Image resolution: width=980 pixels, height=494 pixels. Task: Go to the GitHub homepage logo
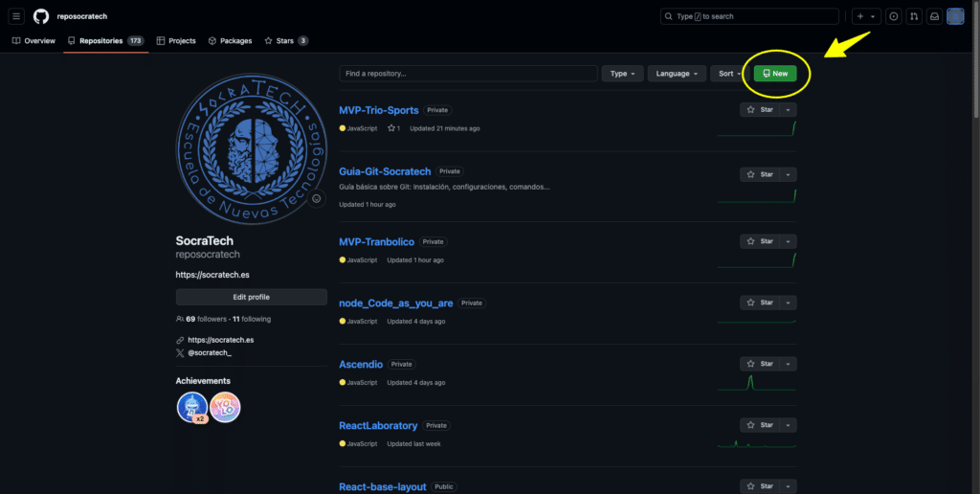pos(41,17)
